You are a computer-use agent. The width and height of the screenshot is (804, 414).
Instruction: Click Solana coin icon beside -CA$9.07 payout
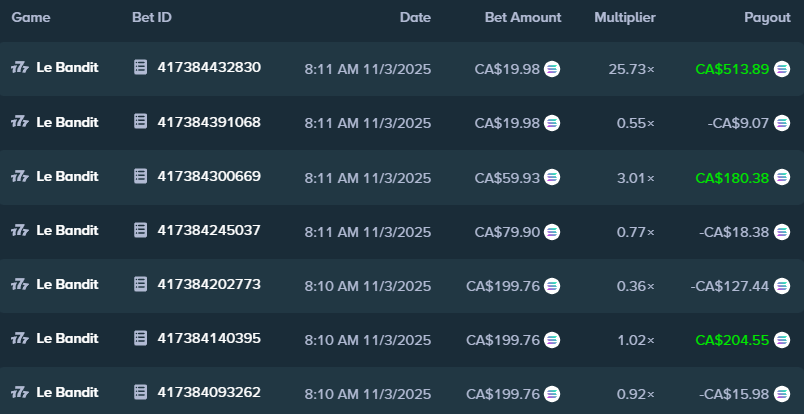pos(782,123)
